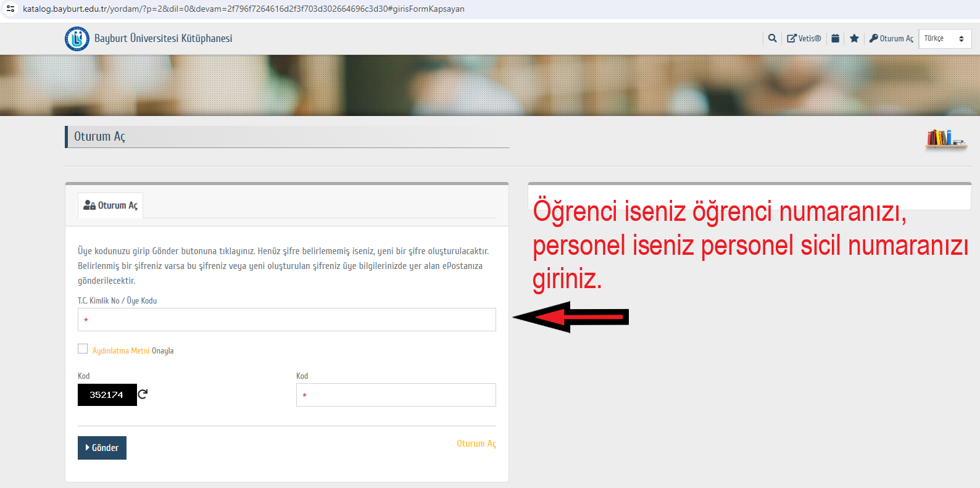The image size is (980, 488).
Task: Click the calendar icon in top bar
Action: [x=835, y=38]
